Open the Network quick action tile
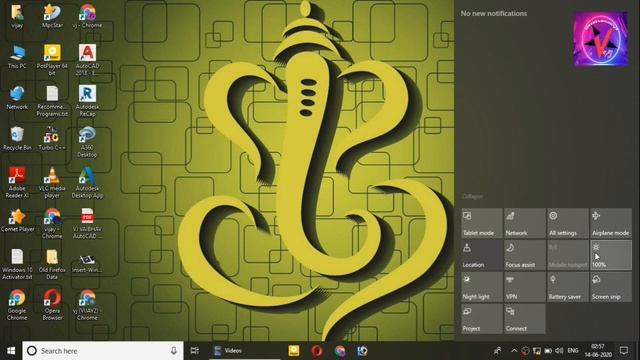640x360 pixels. pos(525,223)
